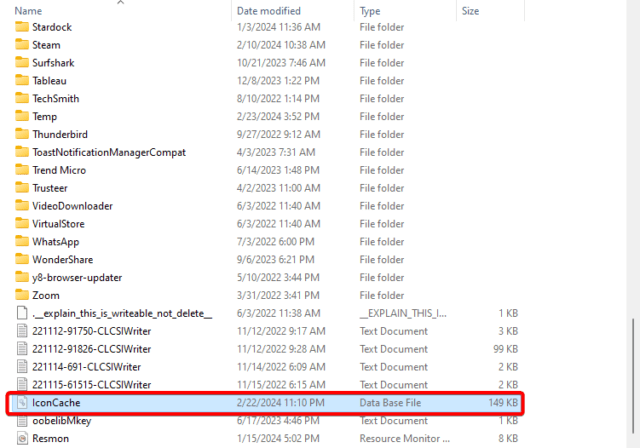This screenshot has width=640, height=448.
Task: Click the Thunderbird folder icon
Action: (x=22, y=134)
